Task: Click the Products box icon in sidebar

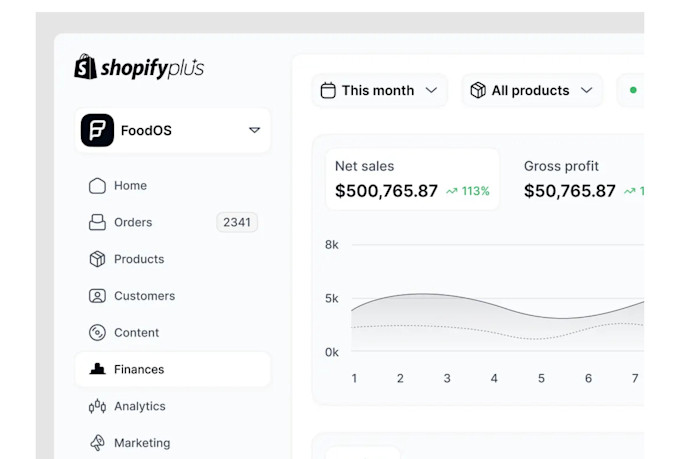Action: (97, 259)
